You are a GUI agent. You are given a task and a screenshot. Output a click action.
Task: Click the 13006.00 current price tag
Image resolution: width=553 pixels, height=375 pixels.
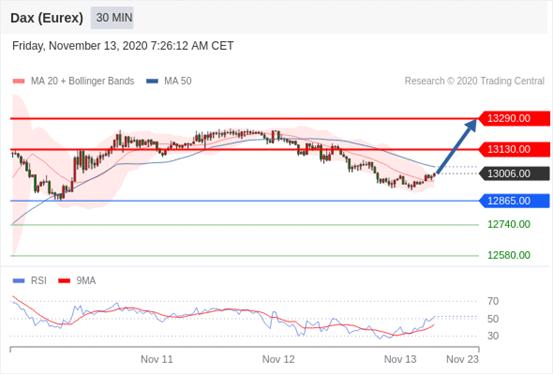[515, 174]
